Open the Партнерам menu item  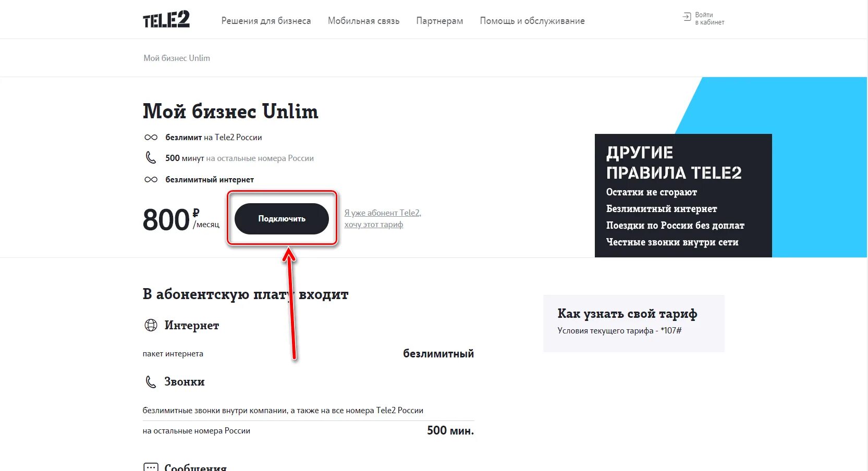pos(439,21)
